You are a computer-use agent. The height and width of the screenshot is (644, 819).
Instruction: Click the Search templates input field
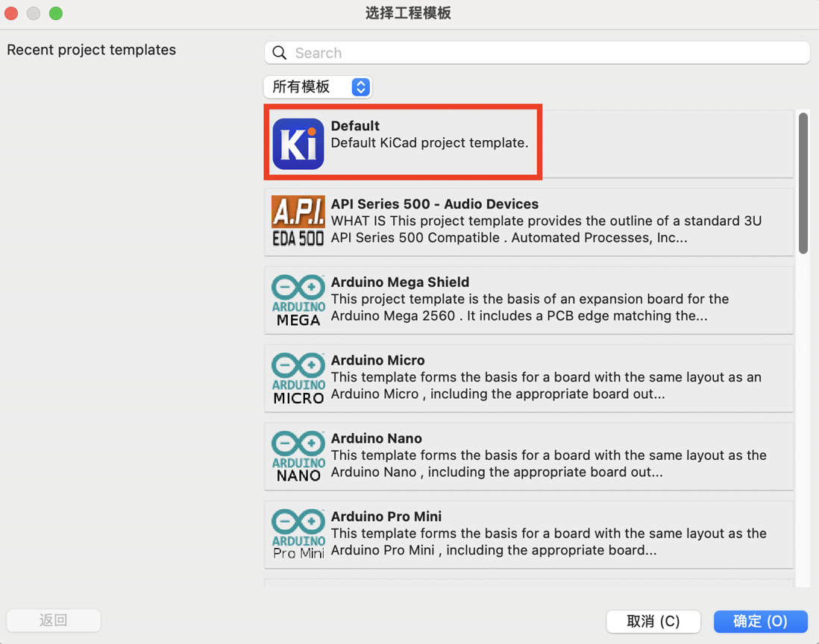tap(537, 53)
